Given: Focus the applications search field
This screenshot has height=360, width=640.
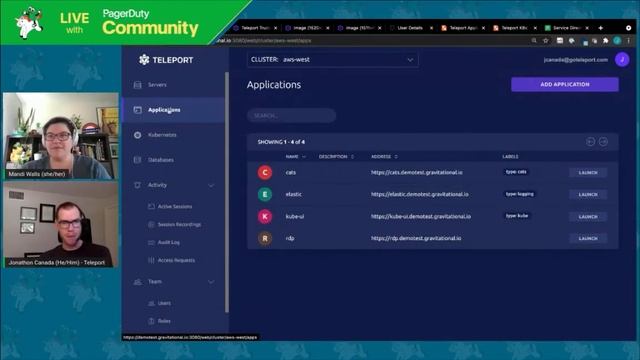Looking at the screenshot, I should (x=291, y=116).
